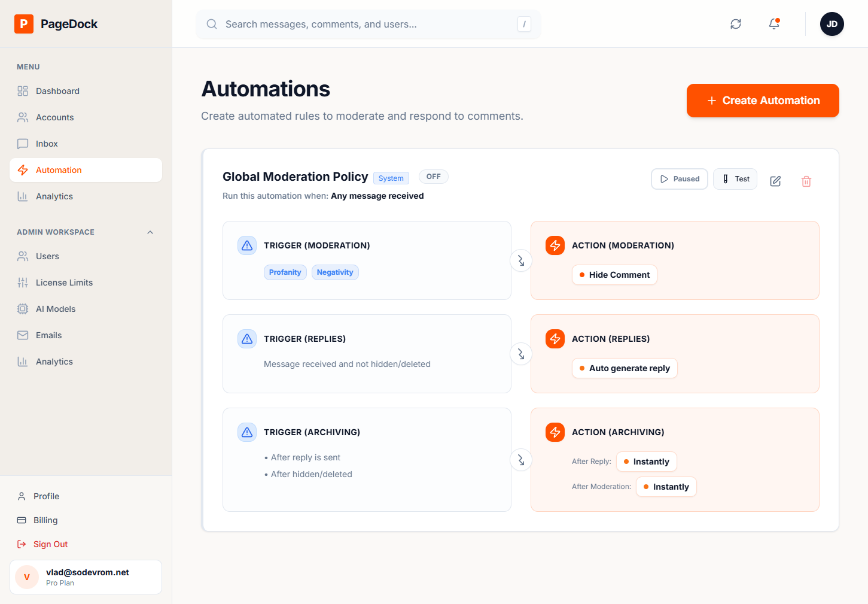The image size is (868, 604).
Task: Delete automation using trash icon
Action: (x=806, y=181)
